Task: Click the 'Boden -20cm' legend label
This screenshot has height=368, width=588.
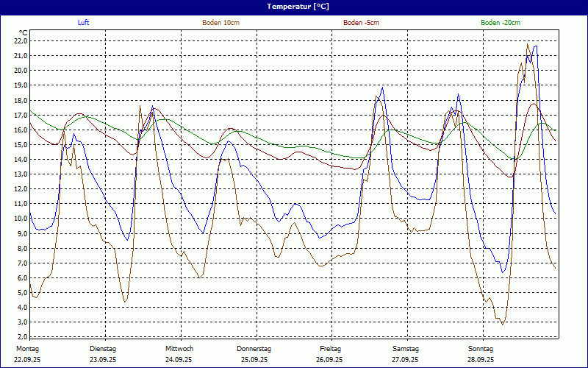Action: click(501, 23)
